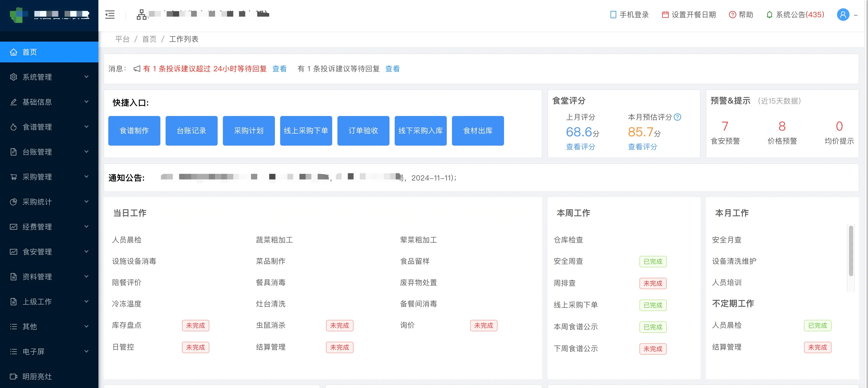Expand the 采购管理 menu chevron
This screenshot has height=388, width=868.
click(87, 176)
